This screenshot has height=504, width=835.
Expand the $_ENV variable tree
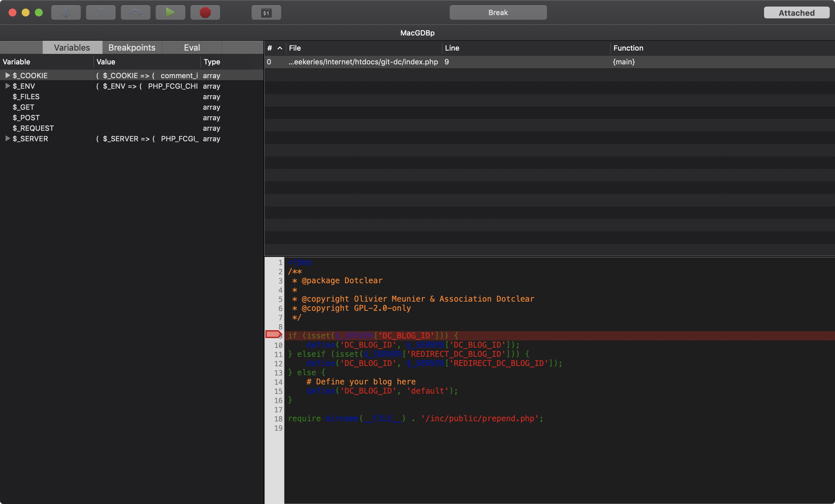(x=8, y=86)
